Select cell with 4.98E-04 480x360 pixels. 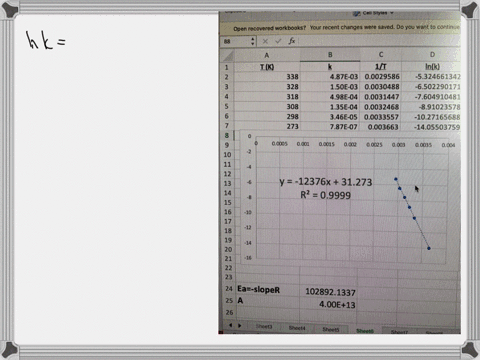click(x=330, y=97)
